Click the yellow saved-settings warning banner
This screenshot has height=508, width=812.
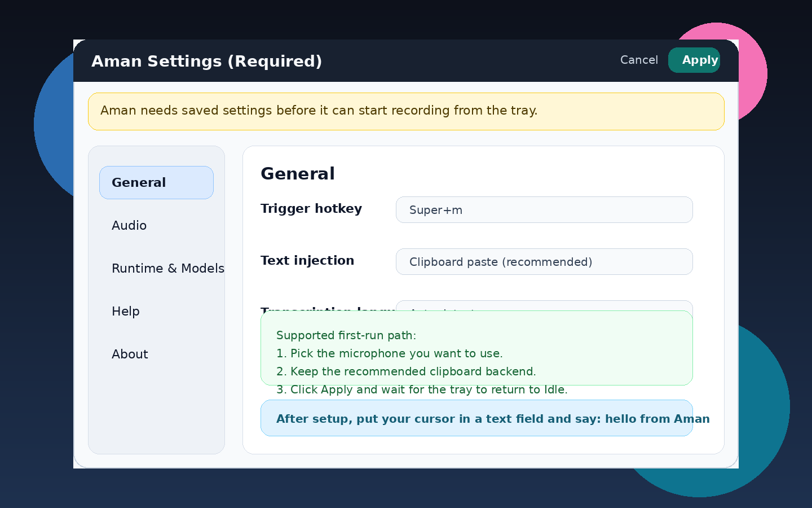pyautogui.click(x=406, y=111)
